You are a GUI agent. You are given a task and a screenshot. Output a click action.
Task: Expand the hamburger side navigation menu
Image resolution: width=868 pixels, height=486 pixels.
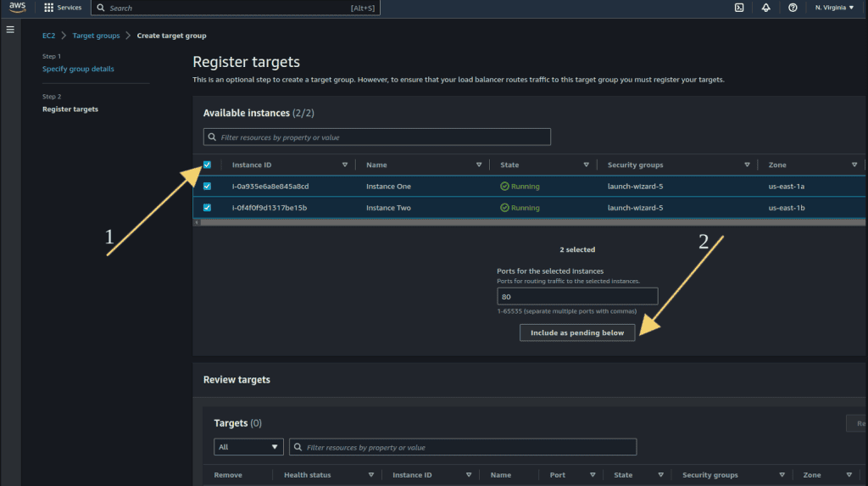pyautogui.click(x=10, y=30)
